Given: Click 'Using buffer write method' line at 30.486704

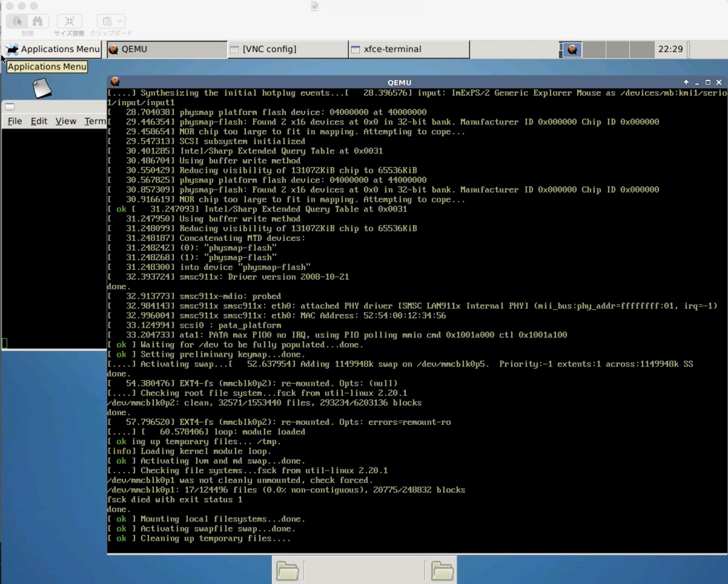Looking at the screenshot, I should (204, 161).
